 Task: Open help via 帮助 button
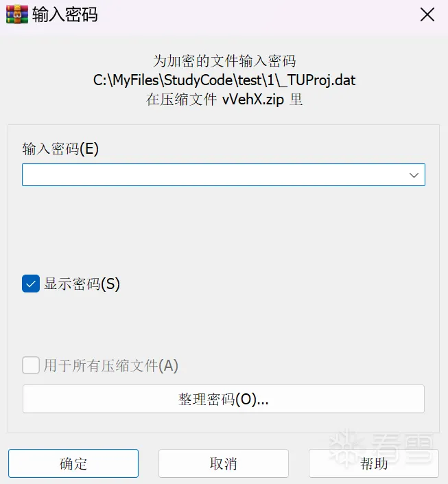pyautogui.click(x=374, y=463)
